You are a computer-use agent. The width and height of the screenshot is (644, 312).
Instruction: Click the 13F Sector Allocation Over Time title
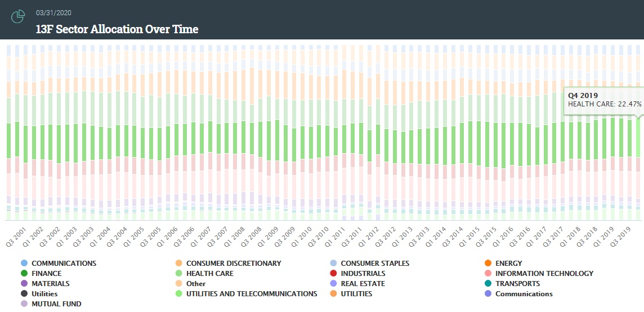tap(117, 29)
